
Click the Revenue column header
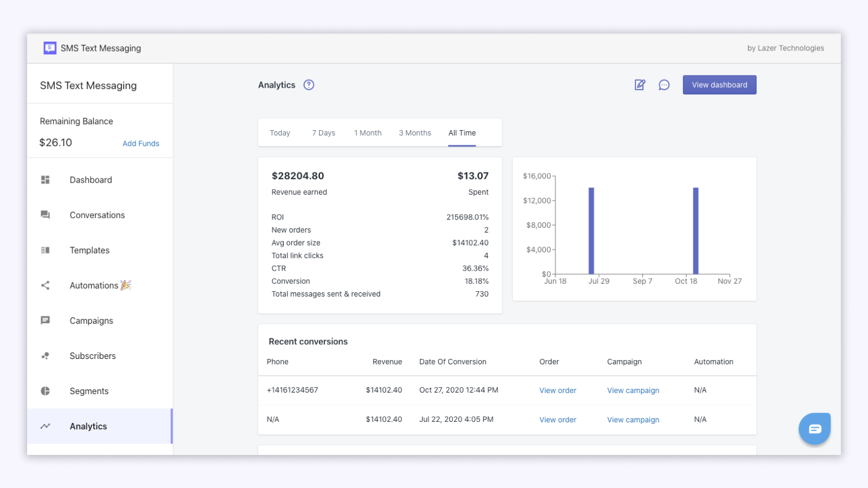387,362
